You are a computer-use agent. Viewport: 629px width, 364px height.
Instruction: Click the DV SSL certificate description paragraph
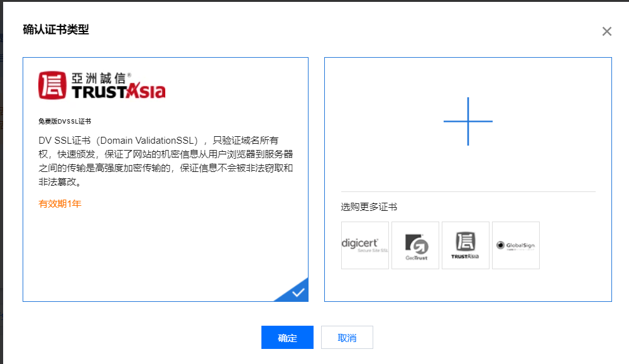pyautogui.click(x=166, y=161)
